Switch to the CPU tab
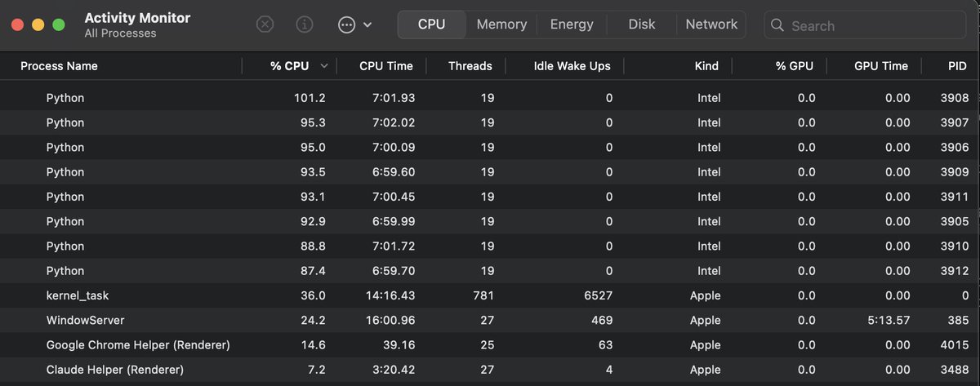980x386 pixels. pyautogui.click(x=431, y=24)
